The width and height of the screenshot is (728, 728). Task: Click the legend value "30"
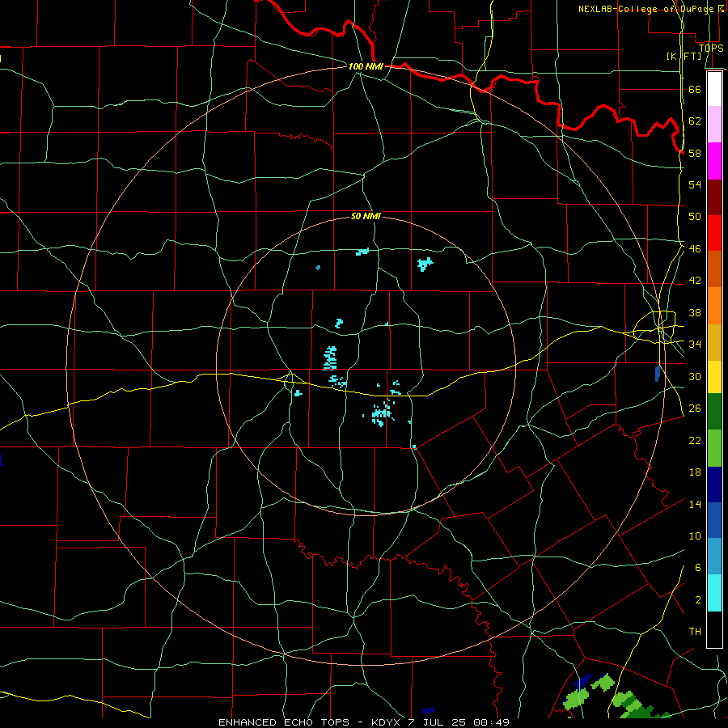pos(695,376)
